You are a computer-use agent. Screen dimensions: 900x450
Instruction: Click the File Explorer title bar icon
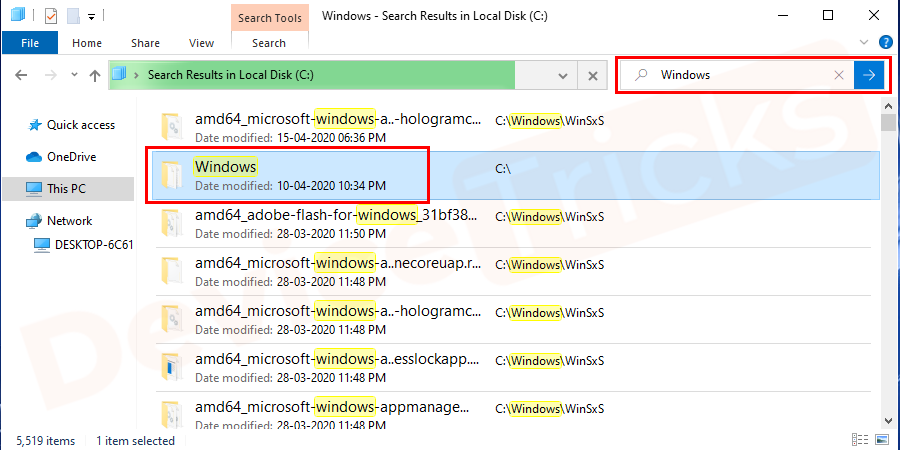click(18, 15)
